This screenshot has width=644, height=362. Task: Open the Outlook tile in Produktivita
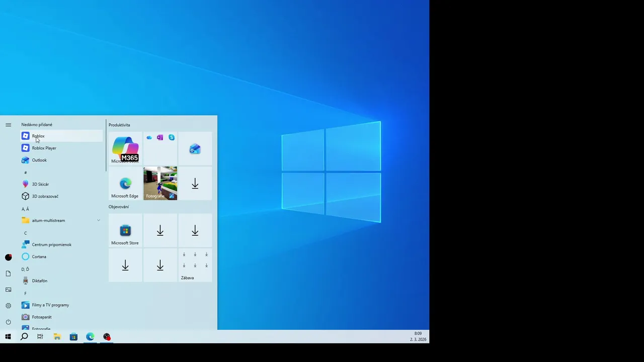coord(195,148)
